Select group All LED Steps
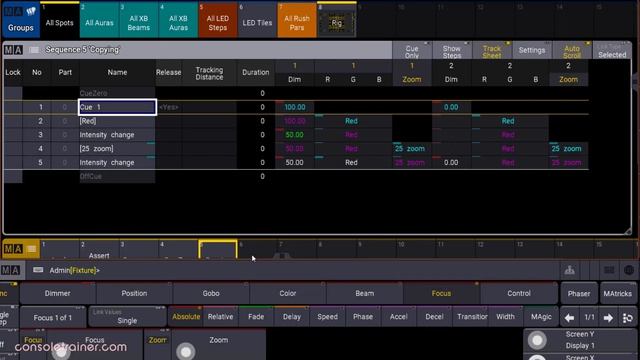 218,20
